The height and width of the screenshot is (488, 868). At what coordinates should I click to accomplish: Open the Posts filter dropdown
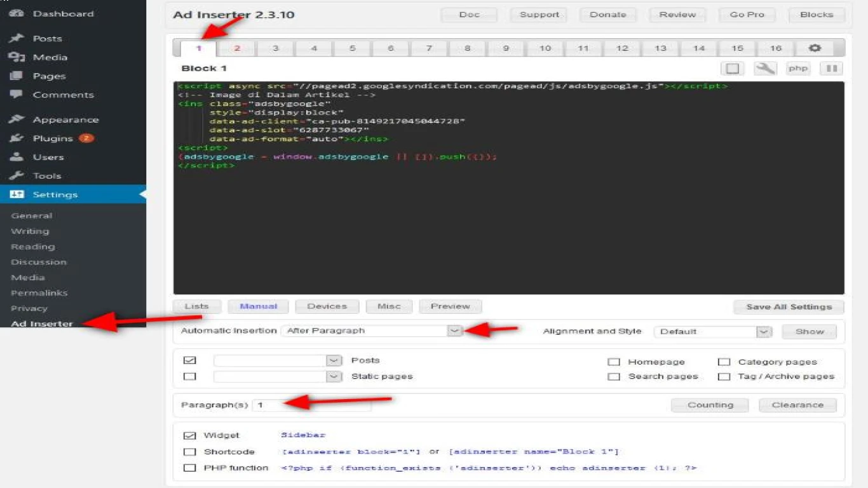[278, 360]
